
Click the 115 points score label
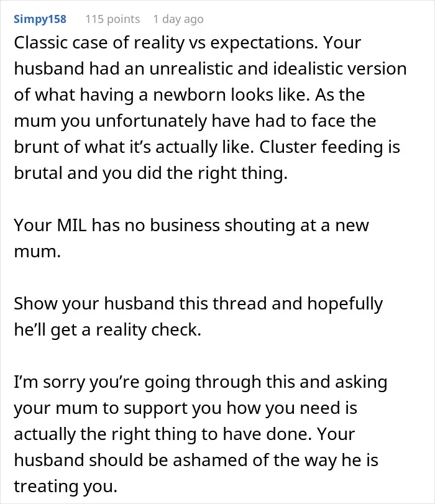pos(112,19)
